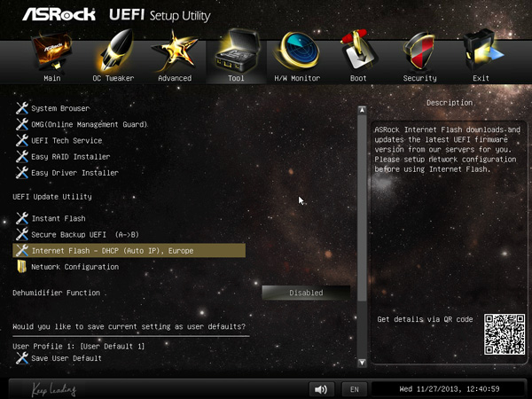Start Easy RAID Installer
The height and width of the screenshot is (399, 532).
point(71,157)
